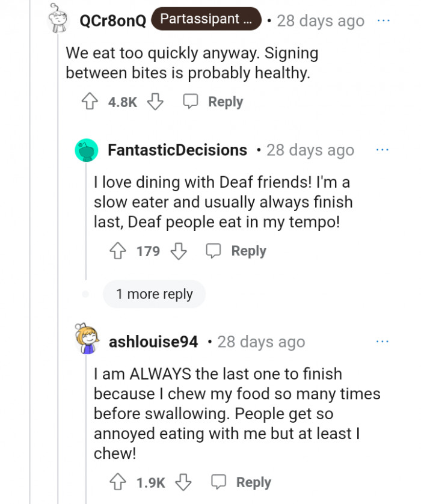Viewport: 421px width, 504px height.
Task: Open the overflow menu on QCr8onQ's comment
Action: [384, 20]
